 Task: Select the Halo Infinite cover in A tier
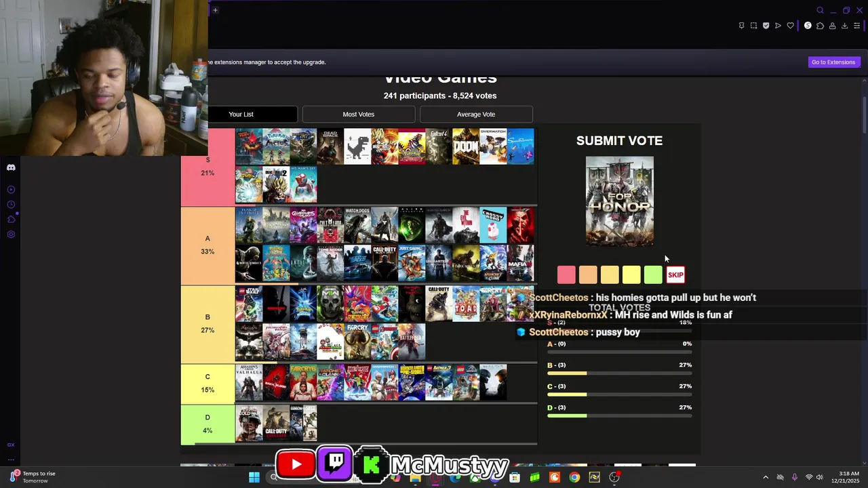coord(249,225)
